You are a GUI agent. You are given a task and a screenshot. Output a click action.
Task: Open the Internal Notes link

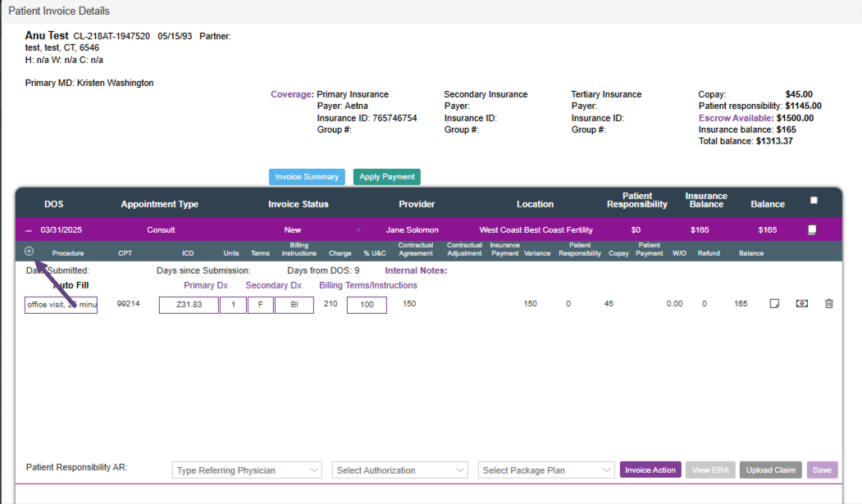coord(416,270)
